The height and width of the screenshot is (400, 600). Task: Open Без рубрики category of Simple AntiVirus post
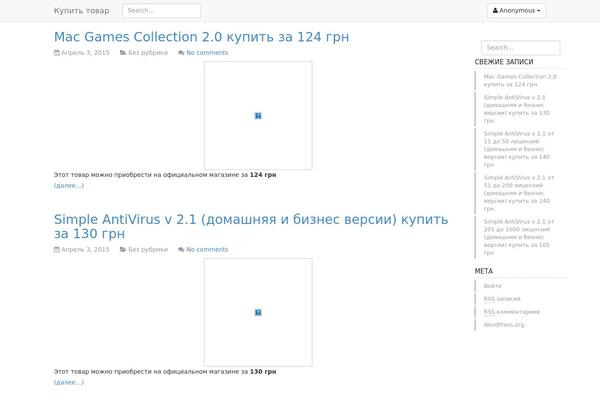tap(148, 249)
